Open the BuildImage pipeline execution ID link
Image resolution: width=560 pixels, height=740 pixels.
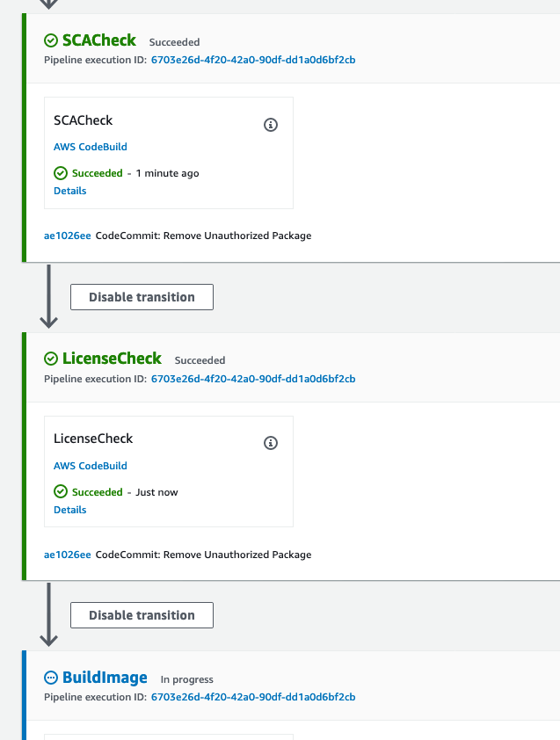click(x=253, y=697)
